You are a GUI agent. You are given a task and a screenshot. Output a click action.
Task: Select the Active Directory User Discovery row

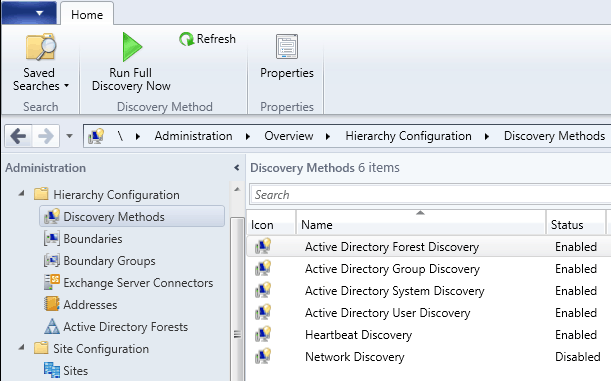[429, 313]
